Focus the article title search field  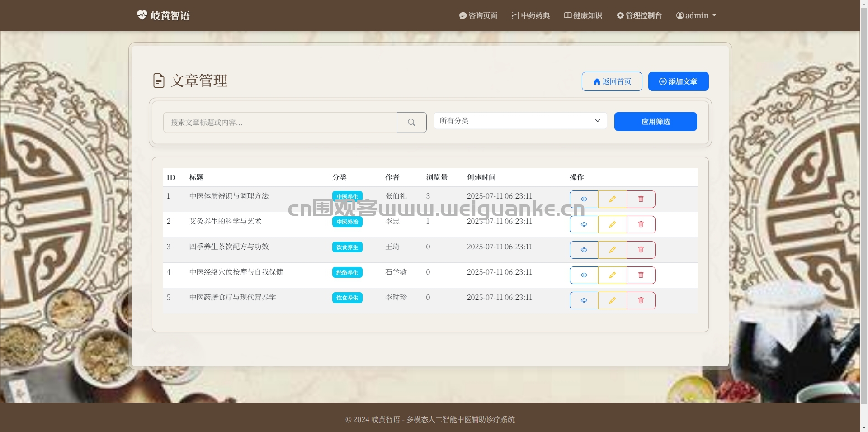(x=280, y=123)
